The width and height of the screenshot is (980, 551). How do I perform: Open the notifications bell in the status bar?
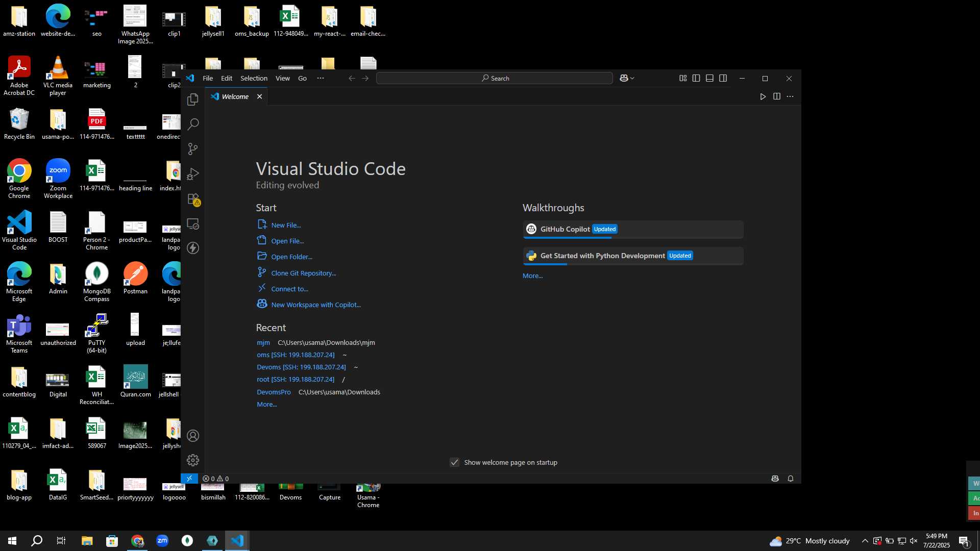791,479
